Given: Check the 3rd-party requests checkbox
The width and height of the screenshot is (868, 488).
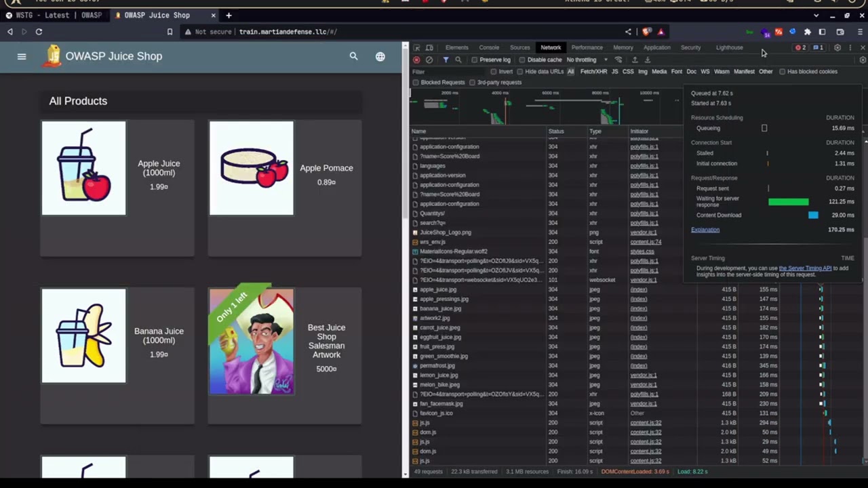Looking at the screenshot, I should (x=472, y=83).
